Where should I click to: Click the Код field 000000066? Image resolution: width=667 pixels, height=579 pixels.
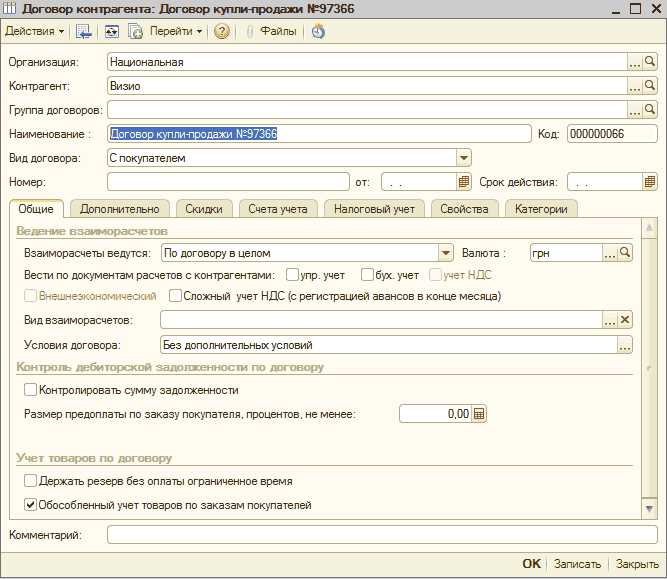(612, 134)
